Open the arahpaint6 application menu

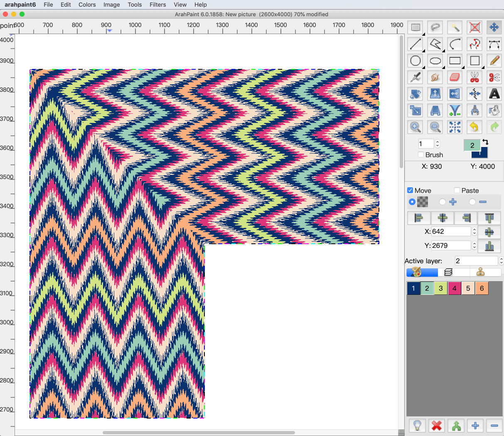20,5
